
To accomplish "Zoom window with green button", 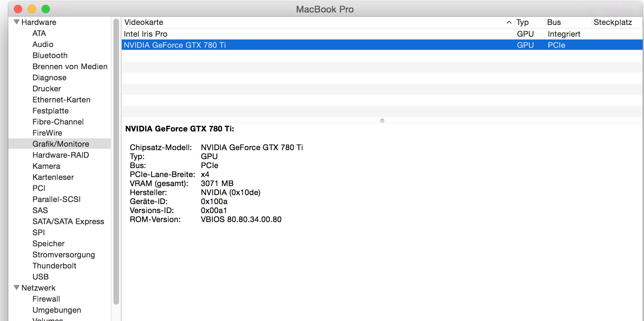I will [46, 9].
